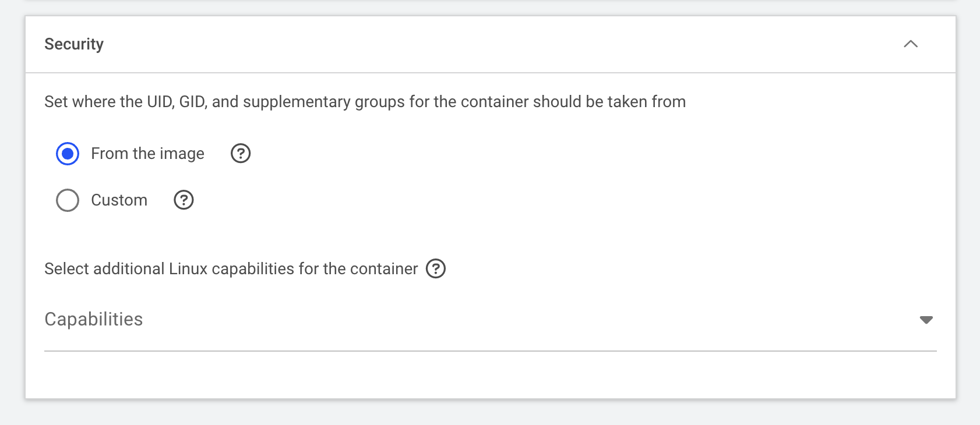Select the Custom radio button
Screen dimensions: 980x425
click(x=68, y=200)
